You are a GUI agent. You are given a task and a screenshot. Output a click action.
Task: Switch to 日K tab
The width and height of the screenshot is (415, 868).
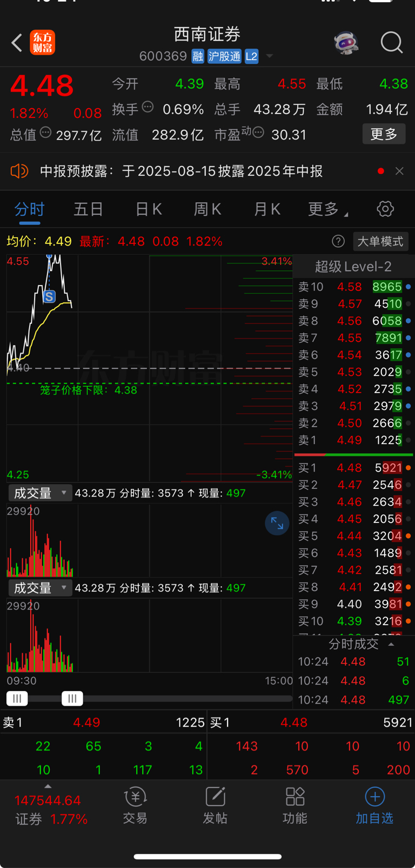click(x=149, y=209)
